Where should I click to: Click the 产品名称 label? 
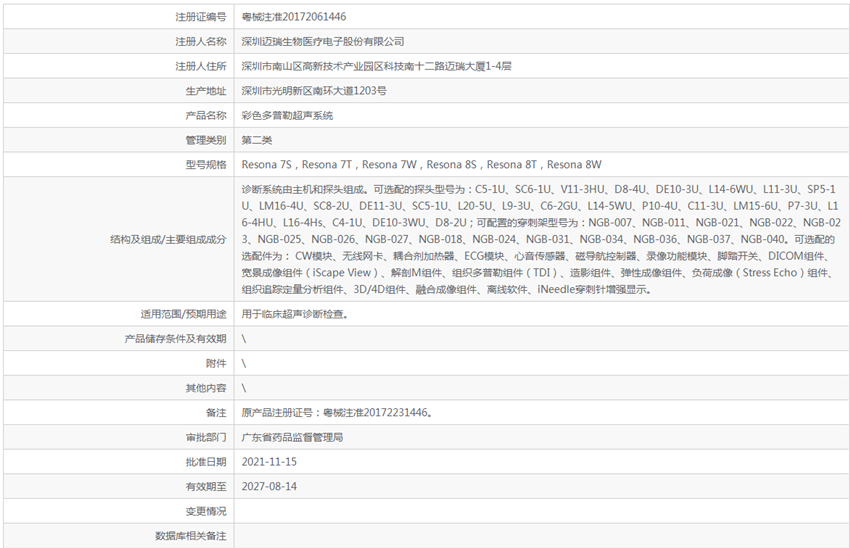(x=206, y=115)
